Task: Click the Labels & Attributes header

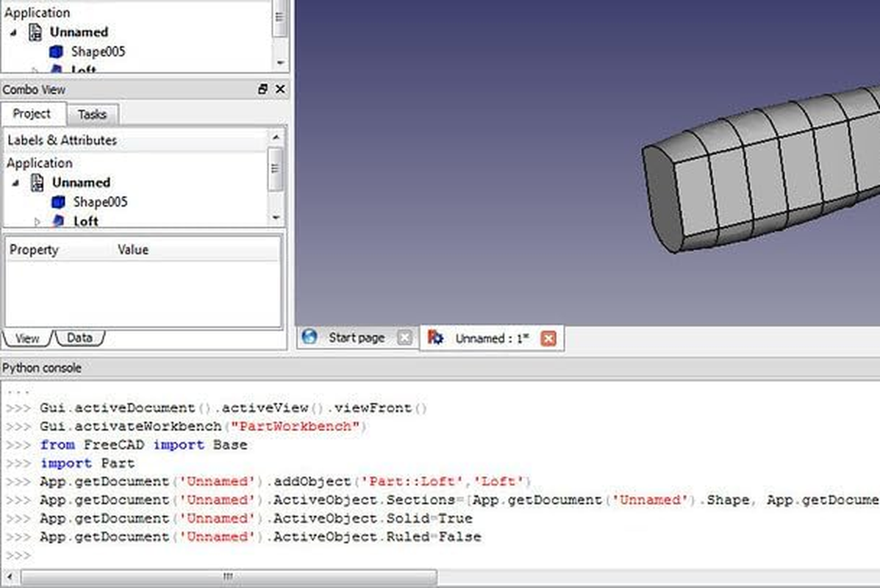Action: point(61,140)
